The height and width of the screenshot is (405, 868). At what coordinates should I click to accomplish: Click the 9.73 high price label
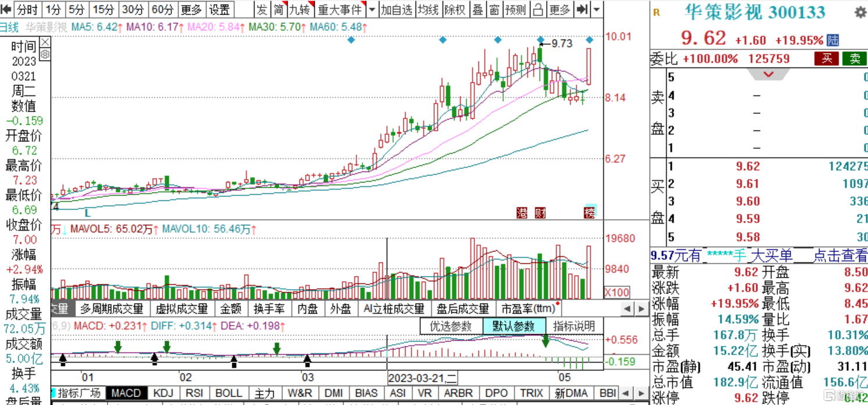[x=562, y=43]
